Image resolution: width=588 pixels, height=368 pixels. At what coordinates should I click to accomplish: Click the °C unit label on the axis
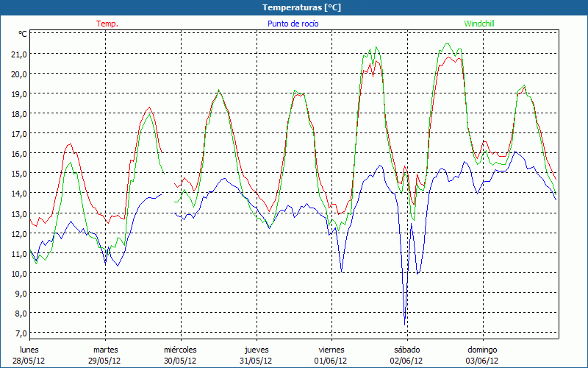coord(23,34)
